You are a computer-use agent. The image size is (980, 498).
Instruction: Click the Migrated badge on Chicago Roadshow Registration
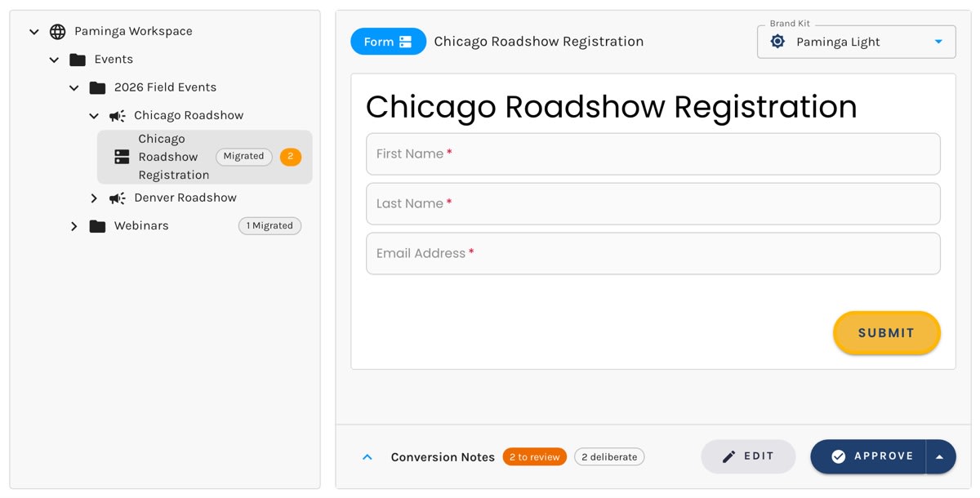(x=243, y=157)
